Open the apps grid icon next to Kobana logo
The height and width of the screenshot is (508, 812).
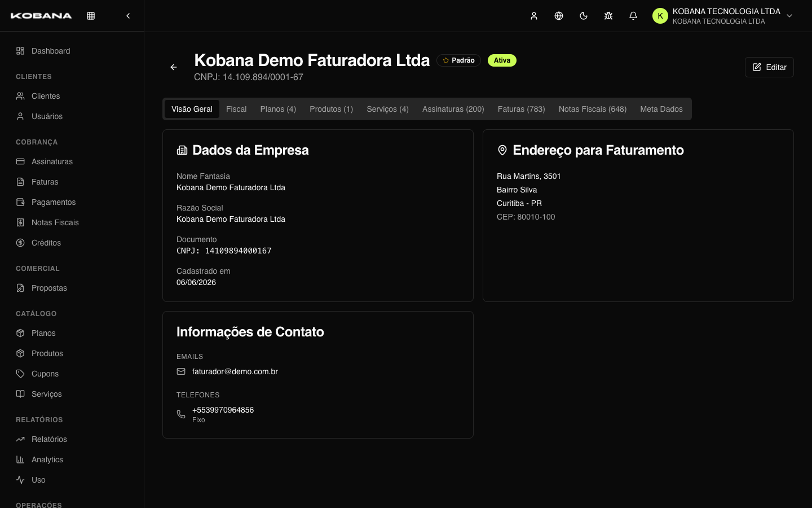[91, 16]
